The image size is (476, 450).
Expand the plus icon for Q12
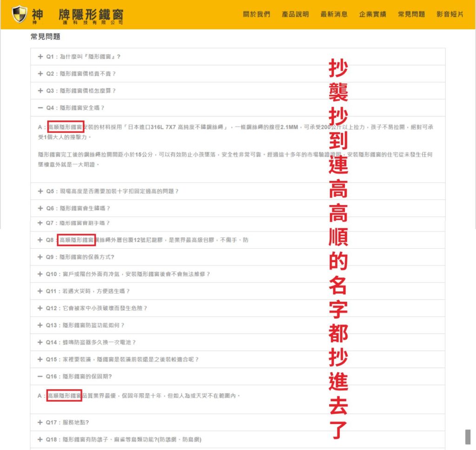(40, 308)
